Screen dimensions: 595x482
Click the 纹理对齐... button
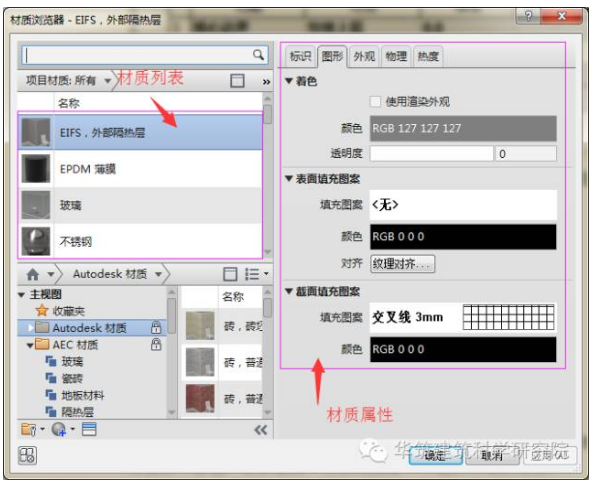point(402,263)
